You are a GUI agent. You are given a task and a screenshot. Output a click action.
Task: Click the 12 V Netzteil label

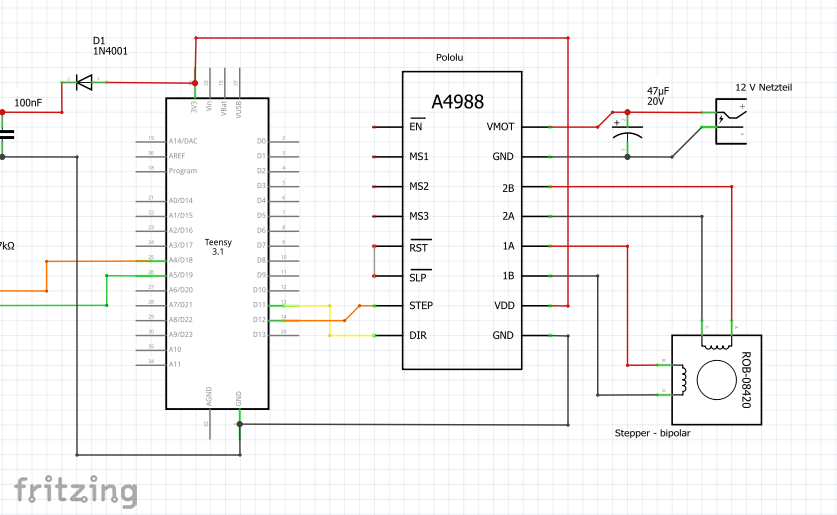click(x=763, y=88)
